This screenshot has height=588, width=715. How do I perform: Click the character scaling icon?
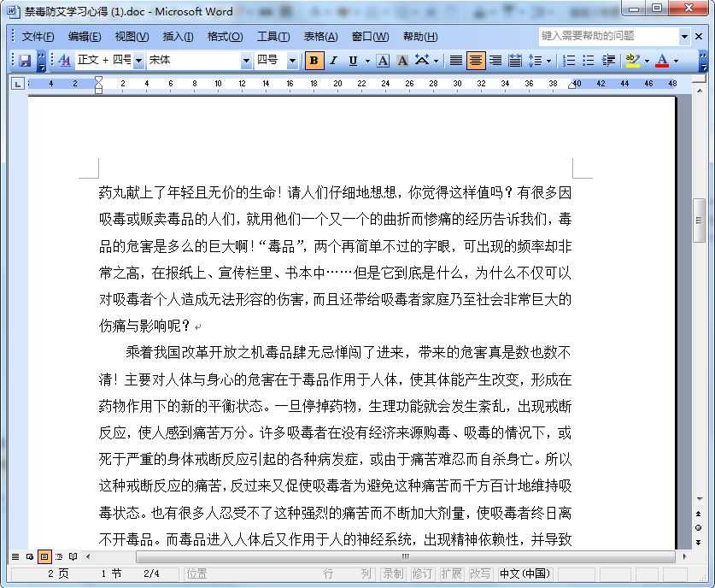coord(422,60)
